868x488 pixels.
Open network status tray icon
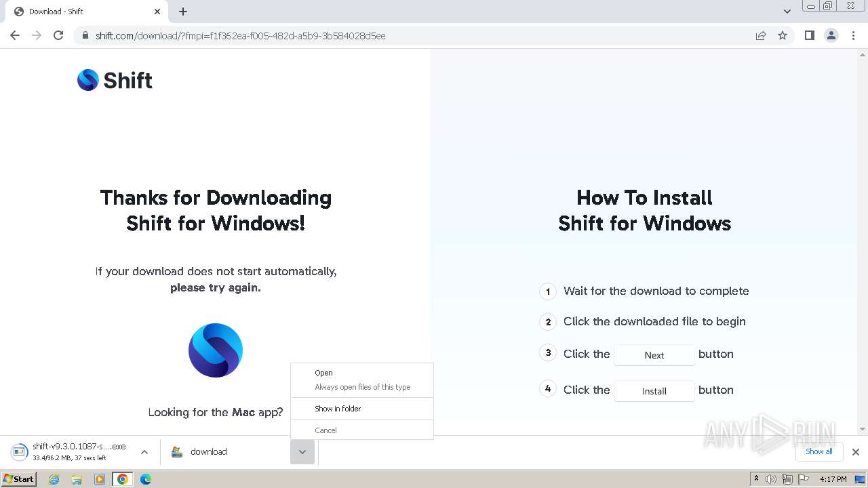tap(787, 479)
